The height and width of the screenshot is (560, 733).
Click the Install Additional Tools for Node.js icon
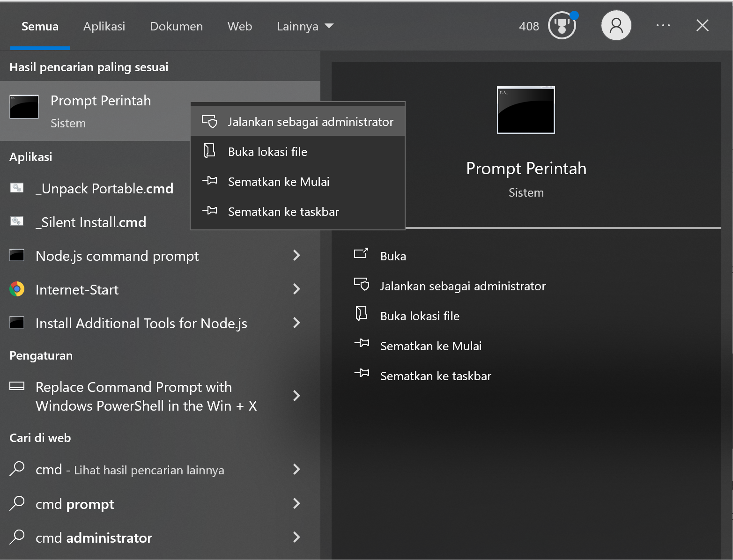tap(17, 323)
